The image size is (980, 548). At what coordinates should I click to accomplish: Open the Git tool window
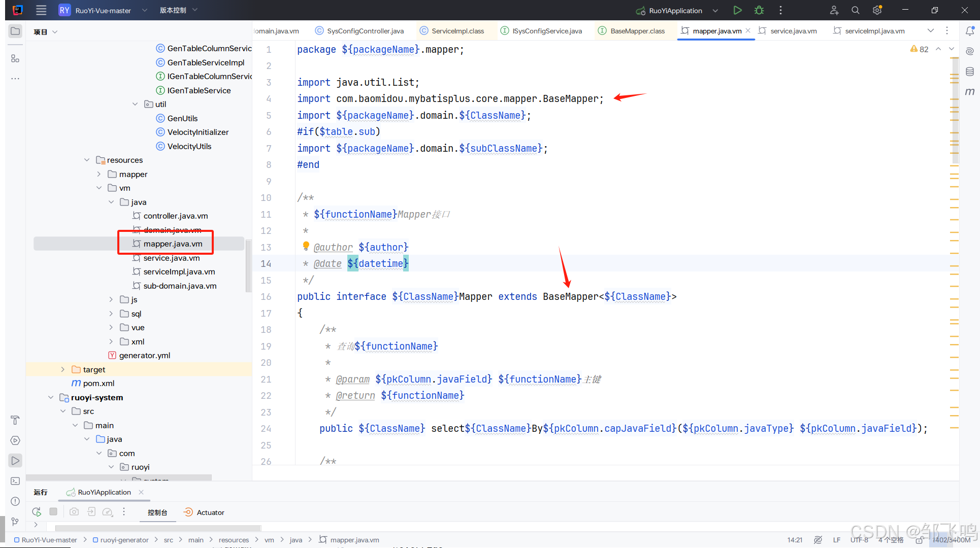coord(15,522)
